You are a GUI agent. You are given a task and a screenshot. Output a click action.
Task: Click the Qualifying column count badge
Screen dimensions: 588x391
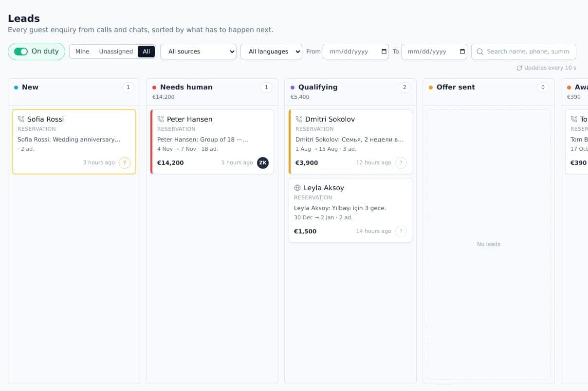[x=404, y=88]
